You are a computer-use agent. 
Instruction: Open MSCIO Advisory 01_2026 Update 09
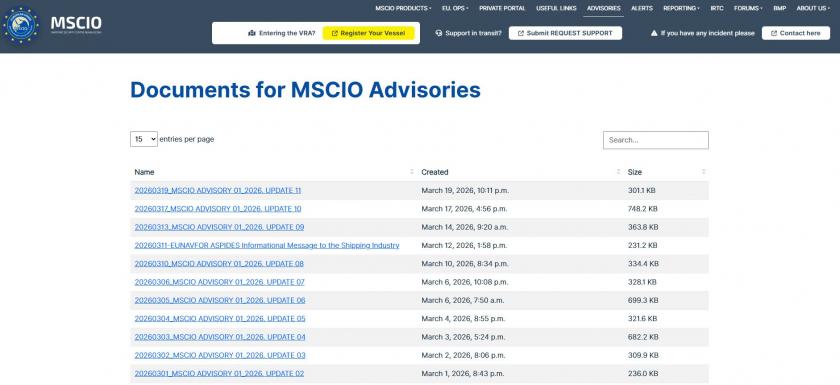pyautogui.click(x=219, y=227)
